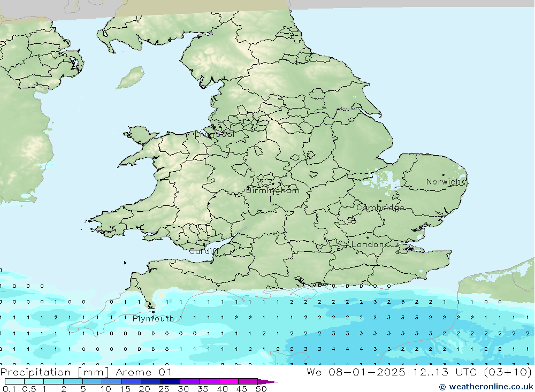Select the Cambridge city marker dot
535x392 pixels.
(380, 201)
